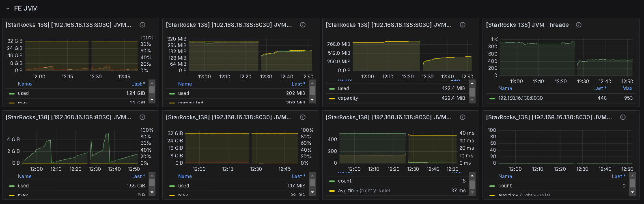Click Name header in JVM Threads legend
This screenshot has height=204, width=644.
point(505,88)
